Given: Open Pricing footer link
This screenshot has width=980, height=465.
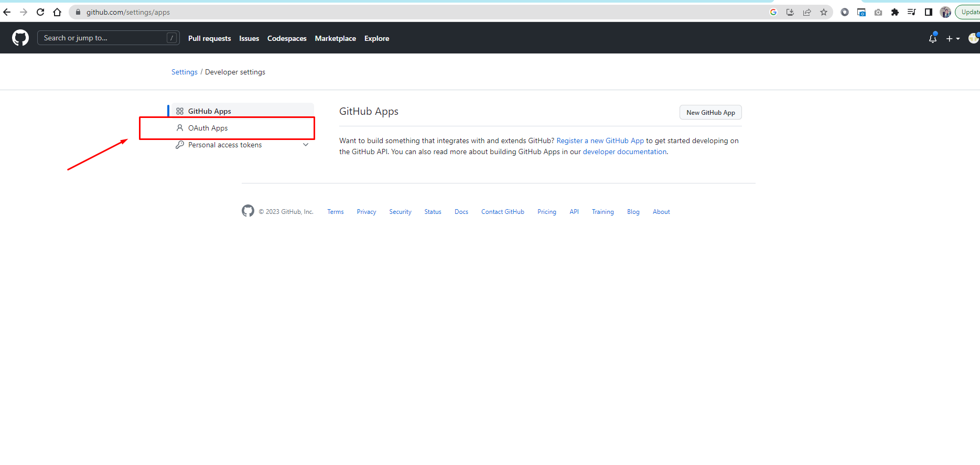Looking at the screenshot, I should tap(547, 212).
